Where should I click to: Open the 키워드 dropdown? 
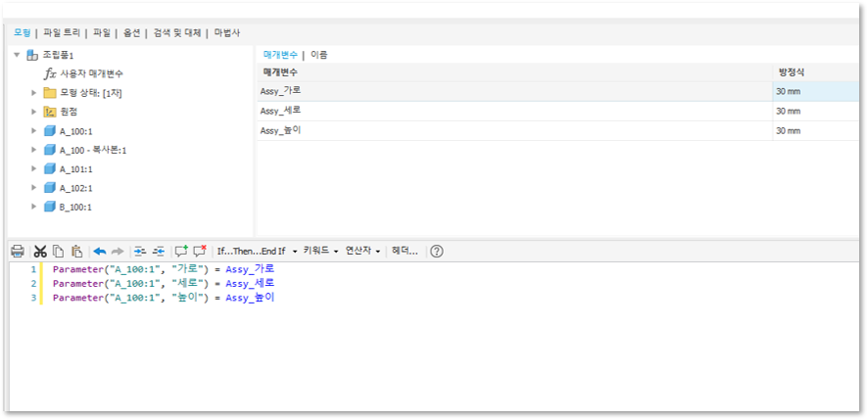(320, 251)
